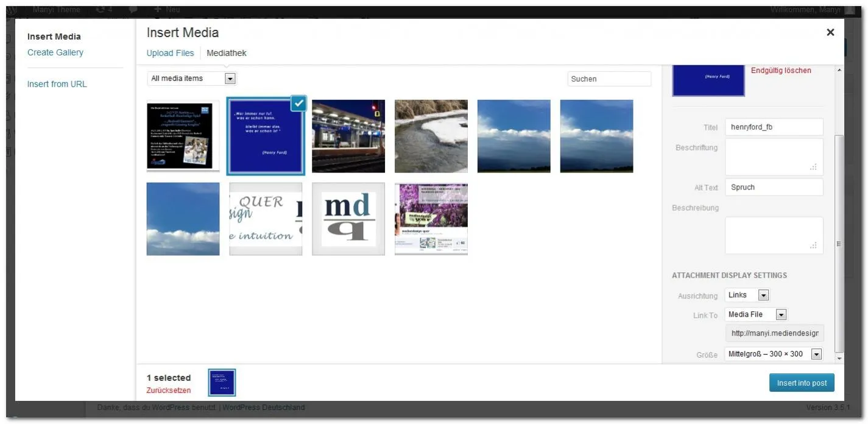Open the Größe dropdown showing Mittelgroß 300 × 300
The height and width of the screenshot is (424, 868).
(774, 354)
